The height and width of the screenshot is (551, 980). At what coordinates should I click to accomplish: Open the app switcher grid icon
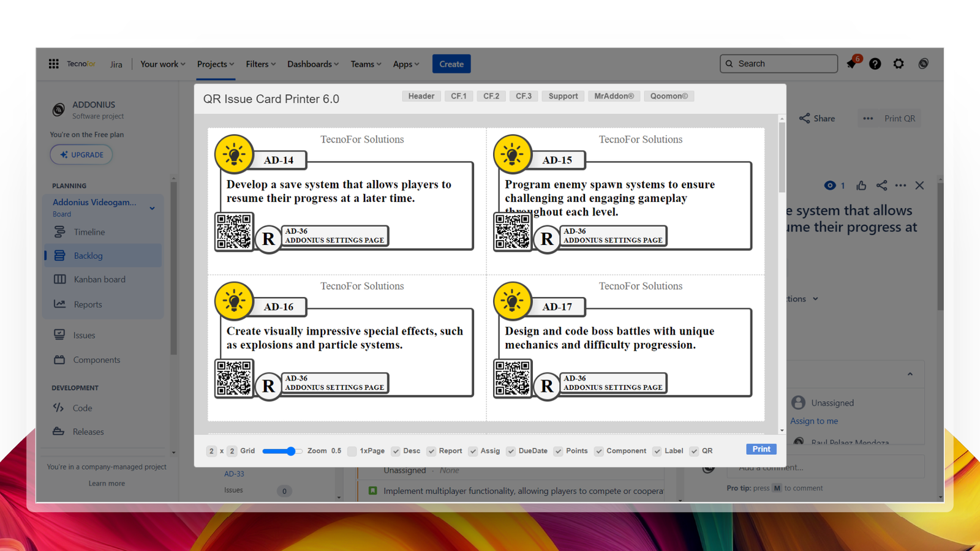click(x=54, y=64)
